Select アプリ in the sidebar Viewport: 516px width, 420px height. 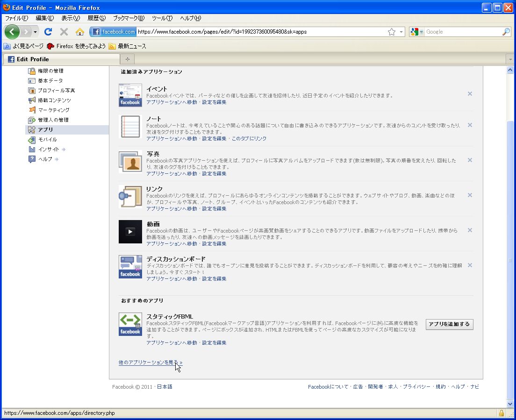[x=67, y=129]
